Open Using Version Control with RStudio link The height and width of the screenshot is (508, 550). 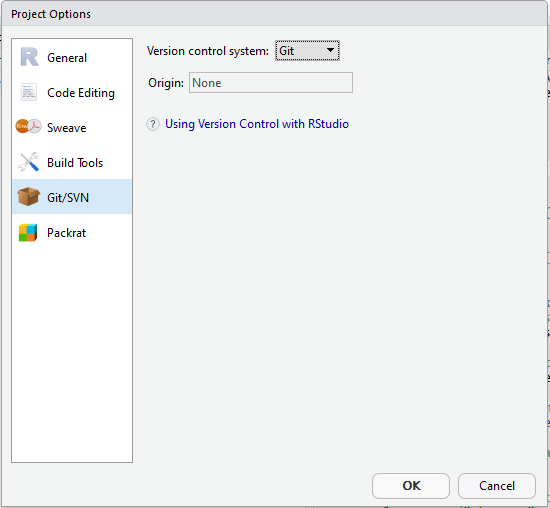pyautogui.click(x=257, y=124)
